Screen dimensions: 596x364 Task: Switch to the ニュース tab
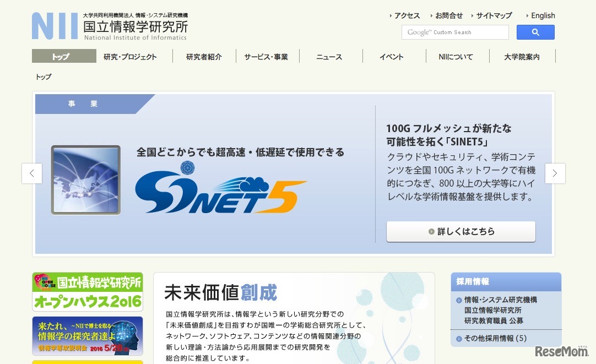click(330, 56)
